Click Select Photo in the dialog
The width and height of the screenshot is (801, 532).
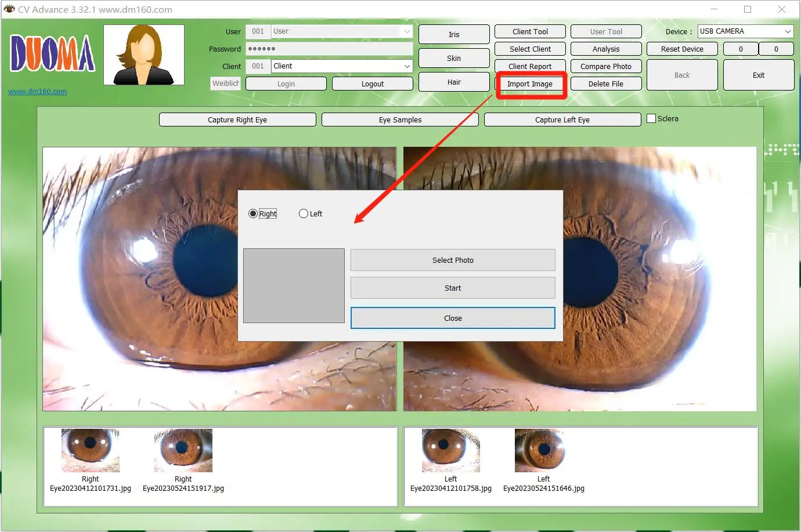pyautogui.click(x=453, y=260)
